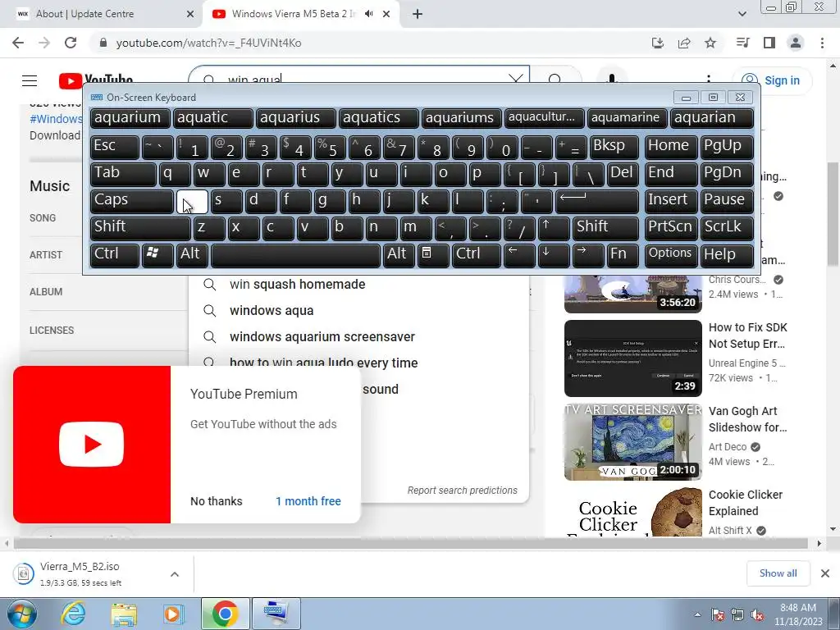Click the Chrome icon in the taskbar

tap(225, 614)
